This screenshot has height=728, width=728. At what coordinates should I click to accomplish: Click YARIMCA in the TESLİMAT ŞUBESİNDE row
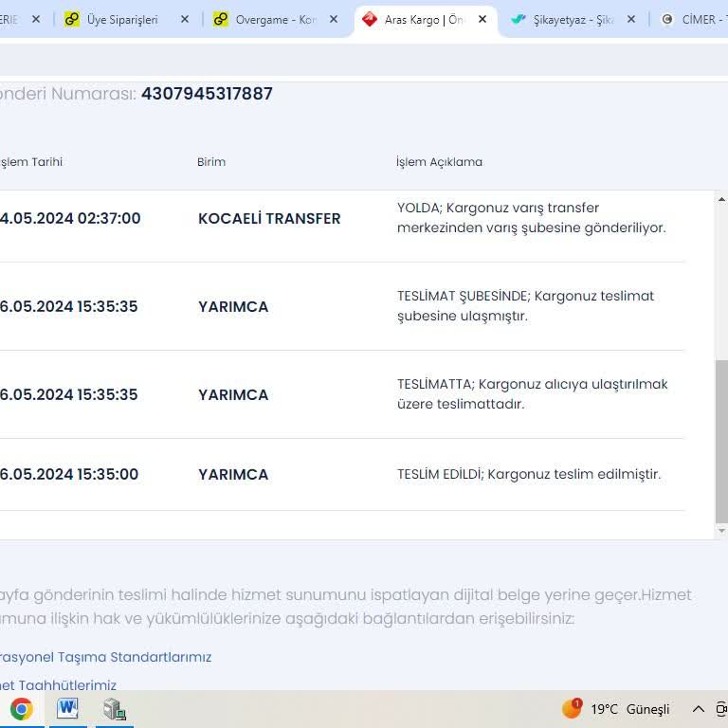click(x=233, y=306)
